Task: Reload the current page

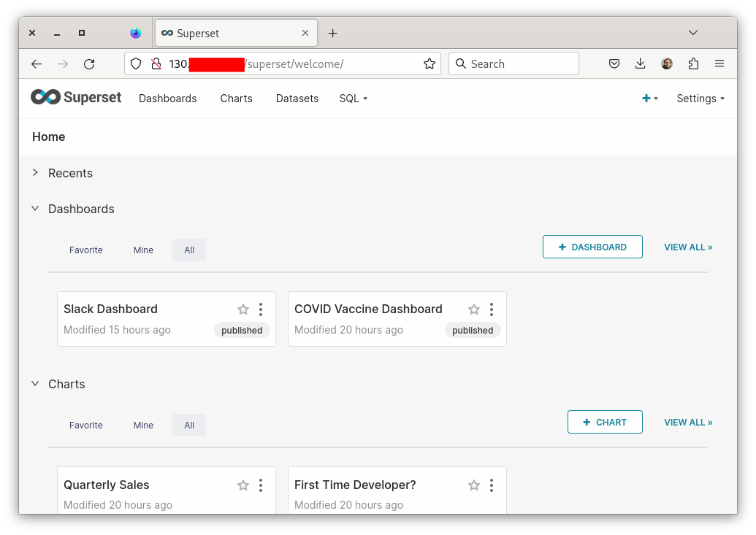Action: (89, 64)
